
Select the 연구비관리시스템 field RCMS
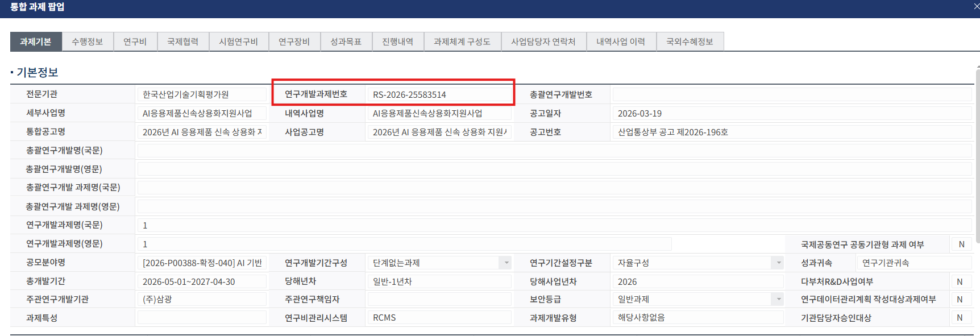439,317
